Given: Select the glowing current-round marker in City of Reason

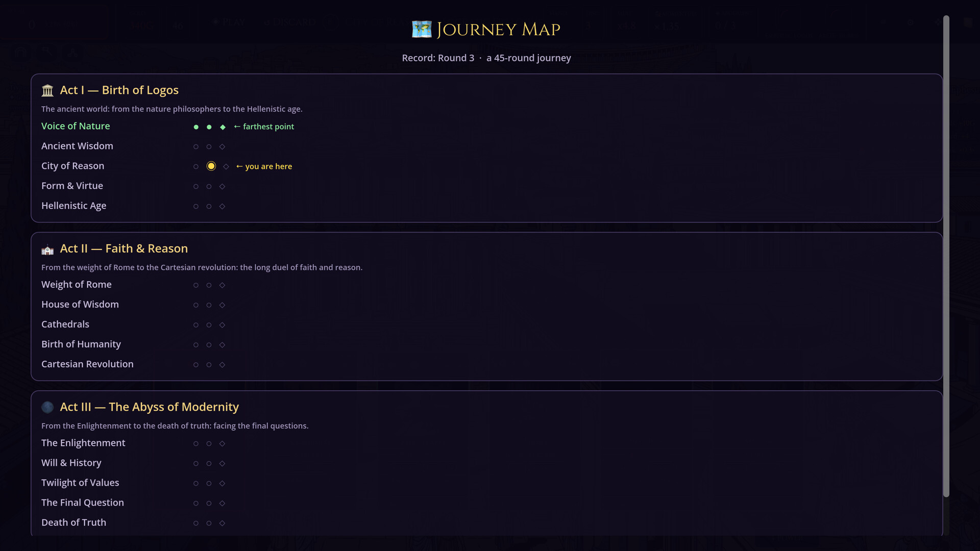Looking at the screenshot, I should (211, 166).
